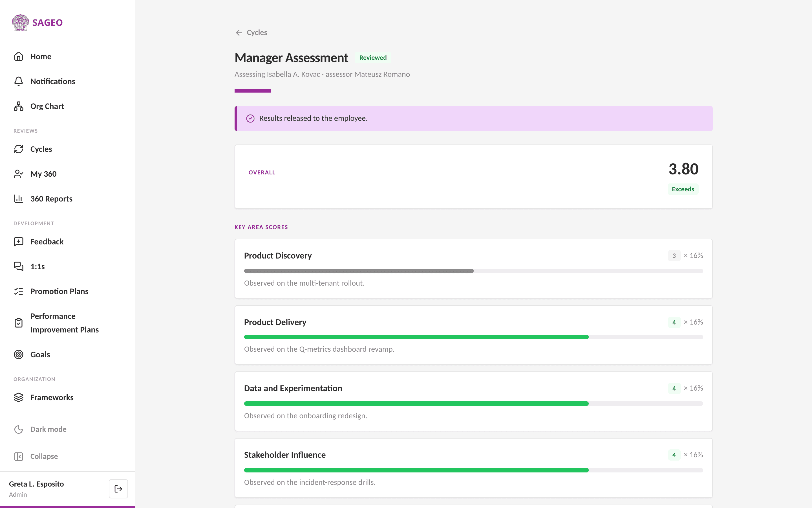
Task: Click the Product Delivery green progress bar
Action: click(473, 337)
